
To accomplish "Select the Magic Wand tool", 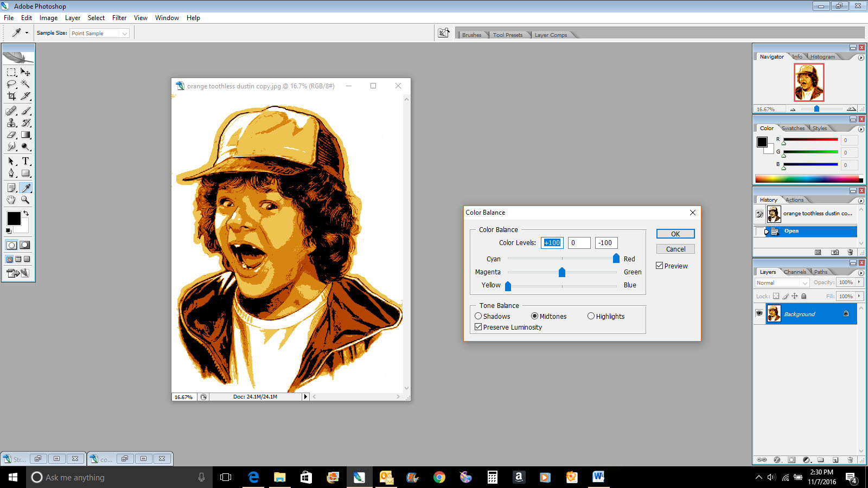I will 25,84.
